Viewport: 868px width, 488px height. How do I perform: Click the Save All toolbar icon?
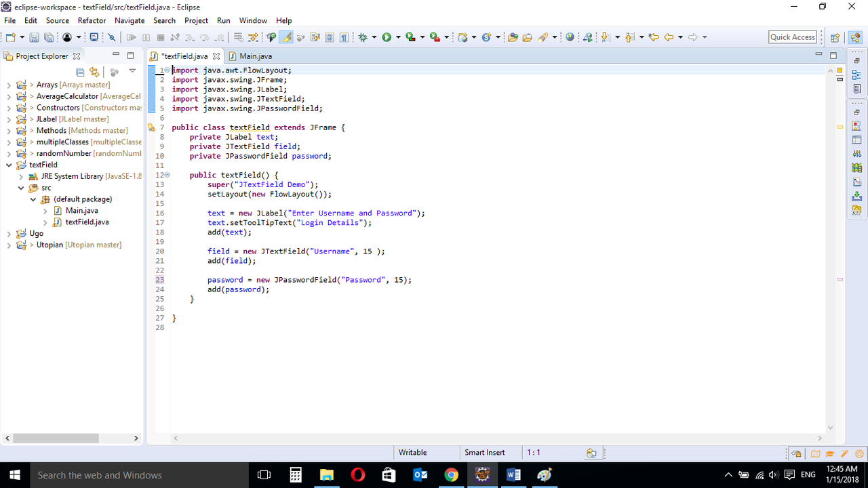[49, 37]
